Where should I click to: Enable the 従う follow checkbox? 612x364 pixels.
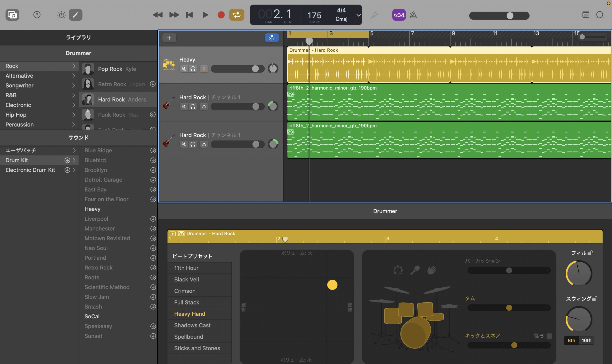[x=549, y=336]
